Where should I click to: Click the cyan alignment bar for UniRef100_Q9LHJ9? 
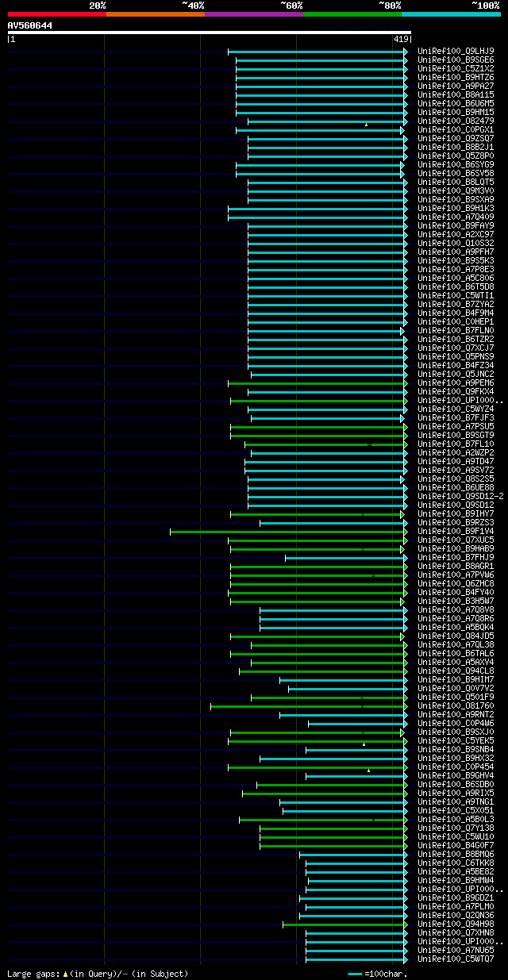tap(317, 51)
